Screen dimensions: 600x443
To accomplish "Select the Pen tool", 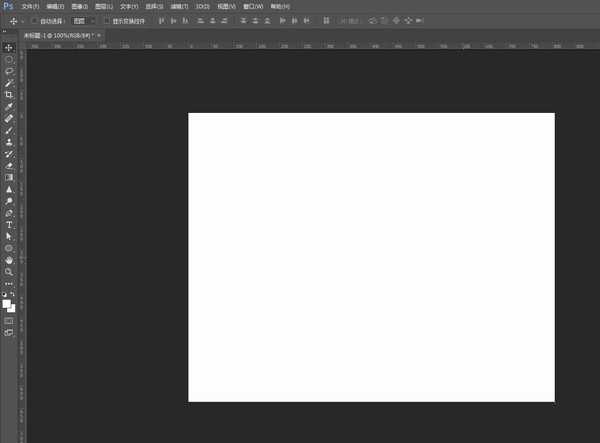I will (x=9, y=213).
